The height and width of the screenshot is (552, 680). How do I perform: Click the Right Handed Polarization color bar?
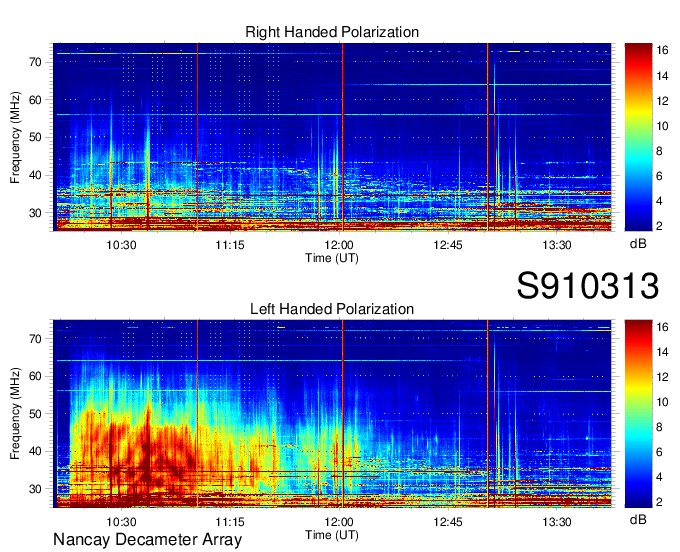[x=638, y=137]
